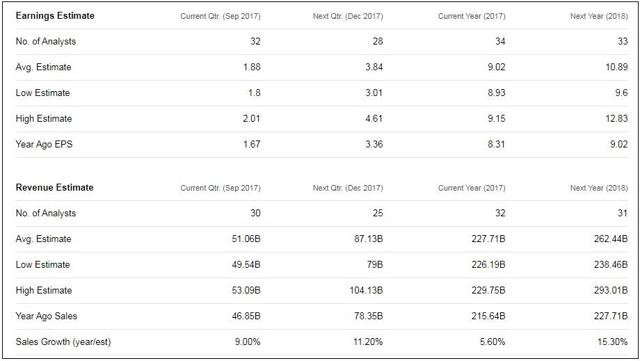
Task: Click the 15.30% sales growth value
Action: coord(612,342)
